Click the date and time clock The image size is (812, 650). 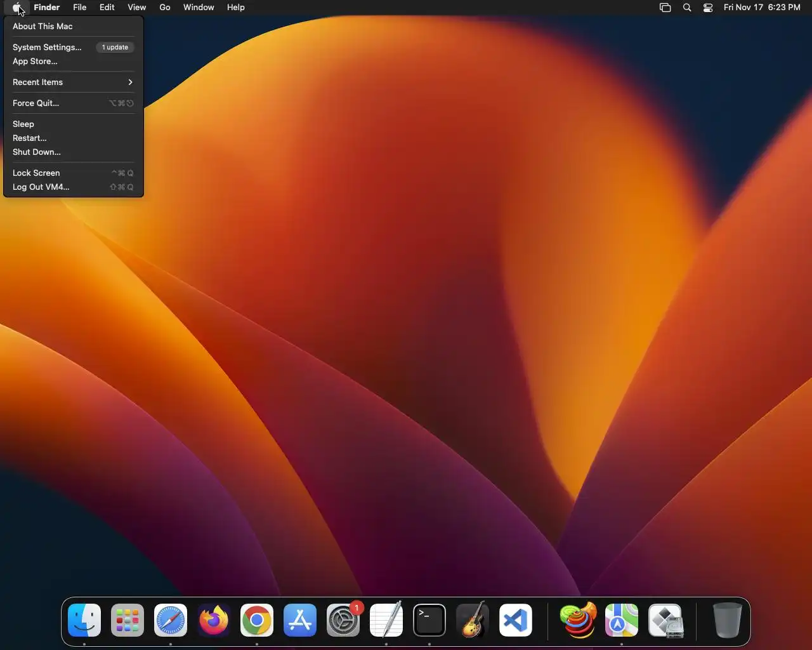[762, 8]
